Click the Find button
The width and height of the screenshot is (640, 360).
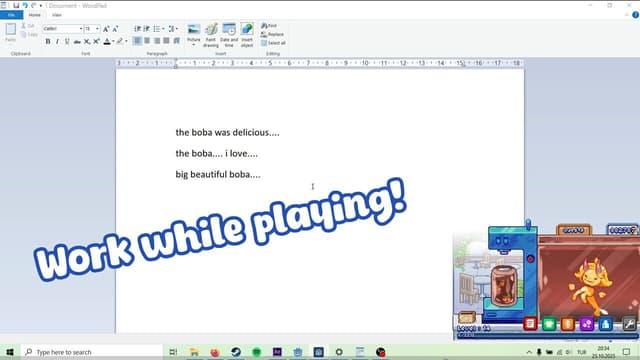269,26
